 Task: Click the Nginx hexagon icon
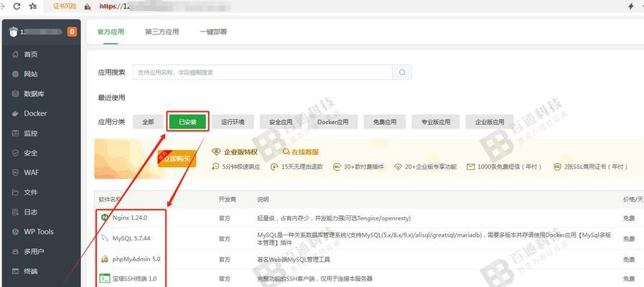coord(105,217)
